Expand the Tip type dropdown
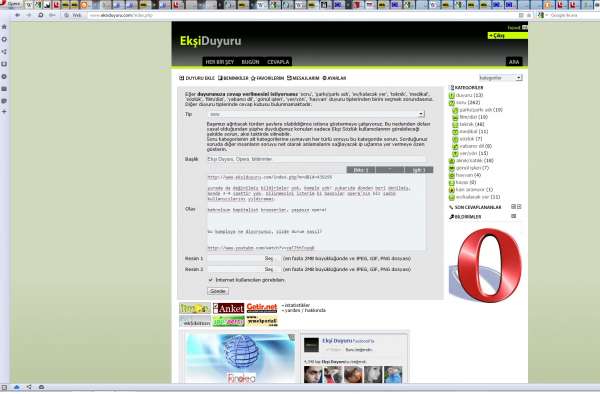Image resolution: width=600 pixels, height=394 pixels. coord(316,114)
